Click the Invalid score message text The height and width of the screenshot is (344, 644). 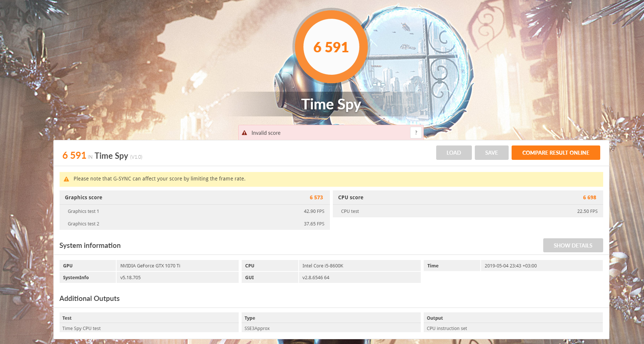266,133
